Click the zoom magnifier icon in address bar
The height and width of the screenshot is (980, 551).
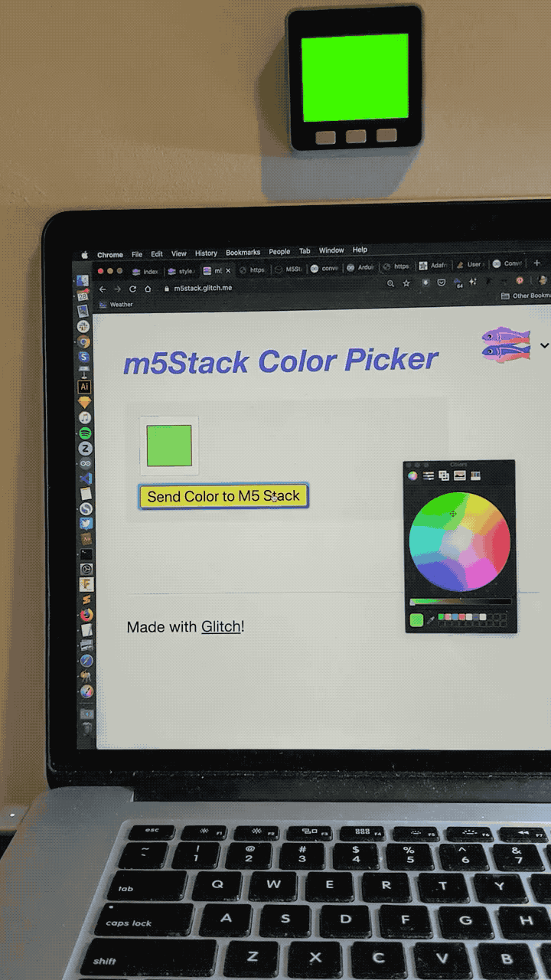390,283
